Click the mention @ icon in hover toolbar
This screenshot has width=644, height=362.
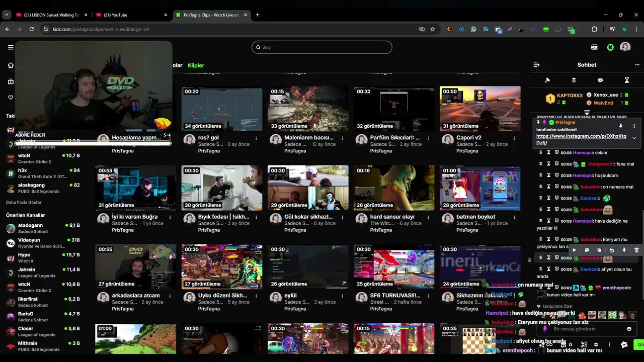pos(587,250)
